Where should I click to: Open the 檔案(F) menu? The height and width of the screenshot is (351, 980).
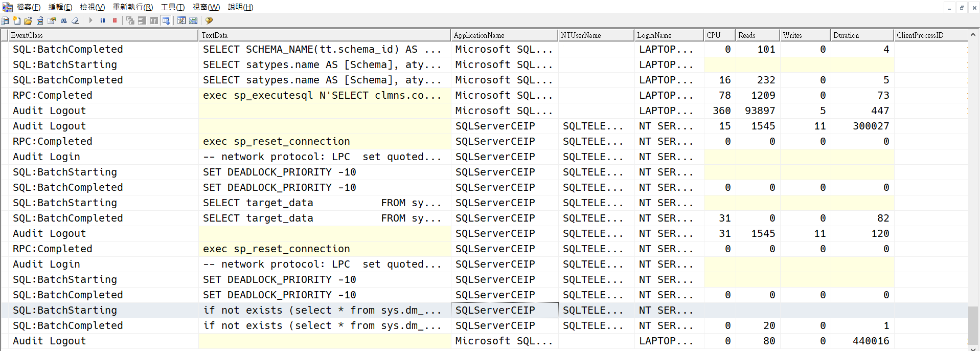click(x=29, y=7)
